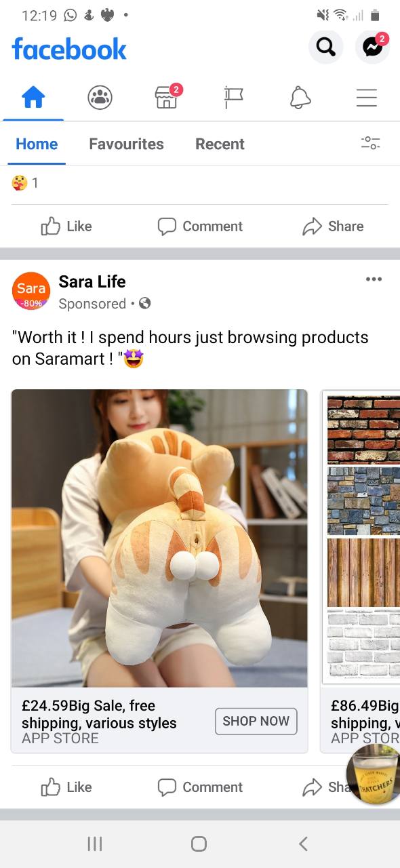400x868 pixels.
Task: Open the feed filter sliders icon
Action: click(370, 143)
